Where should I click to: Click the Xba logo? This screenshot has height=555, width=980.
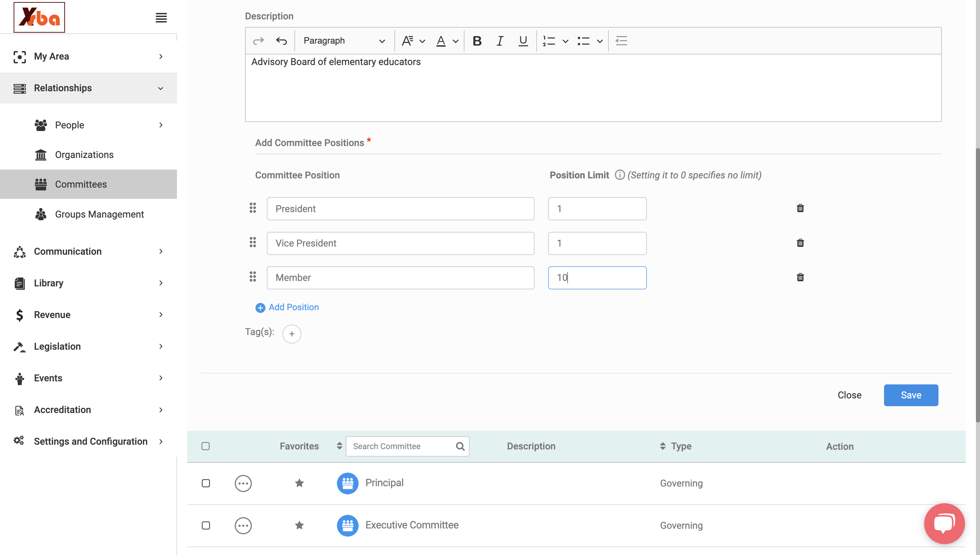(x=39, y=17)
